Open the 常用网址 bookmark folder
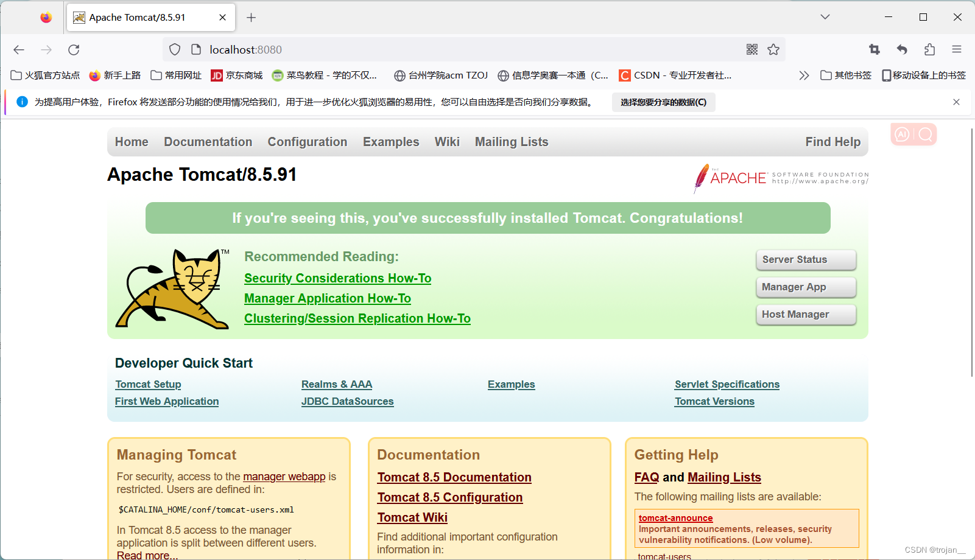The width and height of the screenshot is (975, 560). click(x=176, y=75)
